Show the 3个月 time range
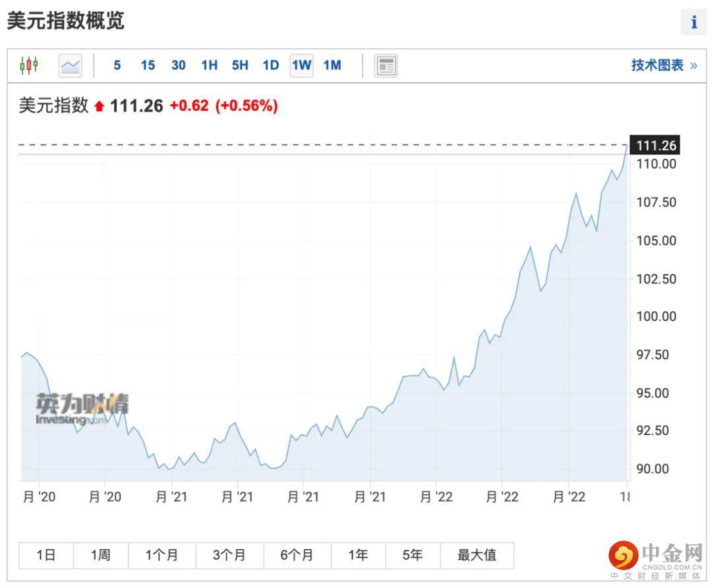 click(229, 555)
